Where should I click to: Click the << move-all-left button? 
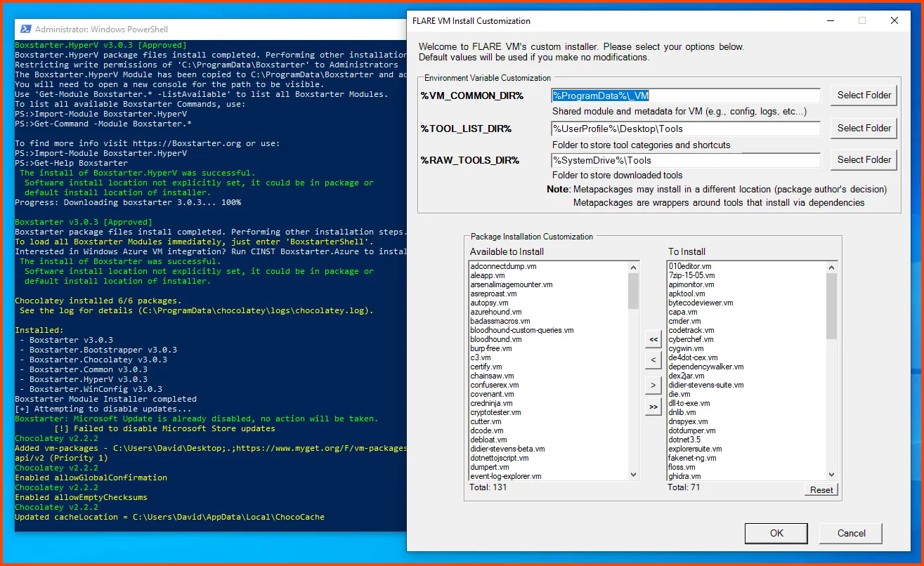click(x=653, y=340)
